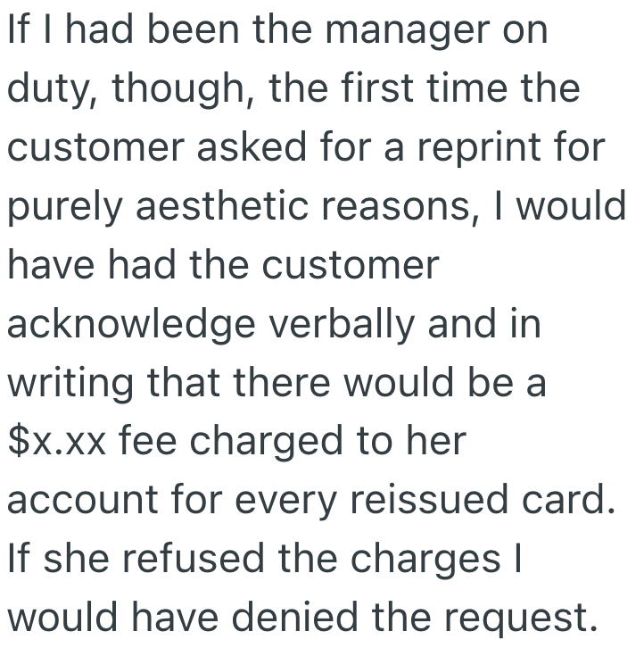The width and height of the screenshot is (644, 648).
Task: Click the word "charged"
Action: [293, 441]
